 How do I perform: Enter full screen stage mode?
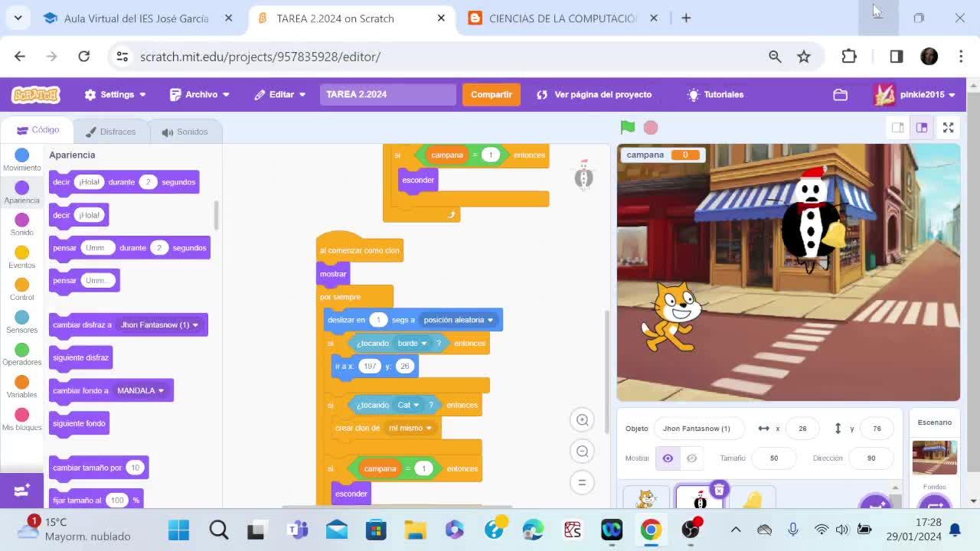[948, 128]
